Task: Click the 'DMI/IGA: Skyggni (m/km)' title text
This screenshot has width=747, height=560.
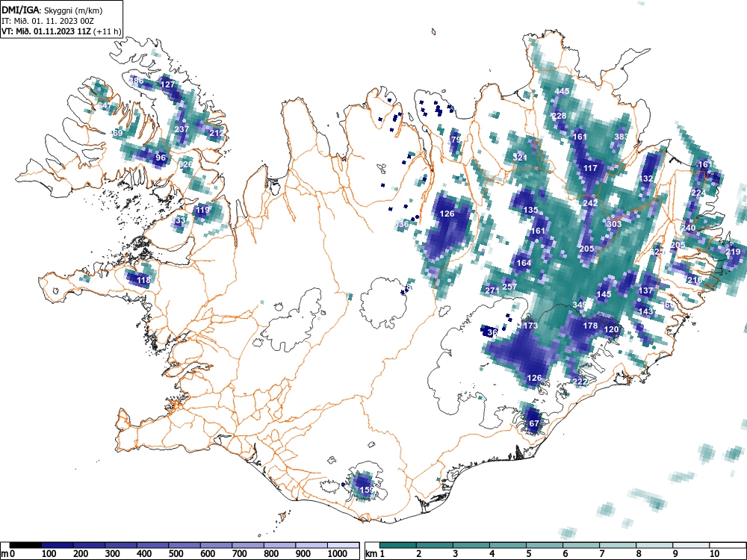Action: click(52, 10)
